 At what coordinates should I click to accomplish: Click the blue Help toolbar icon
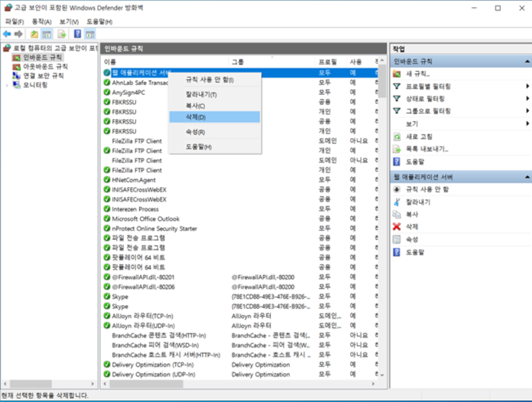(78, 33)
